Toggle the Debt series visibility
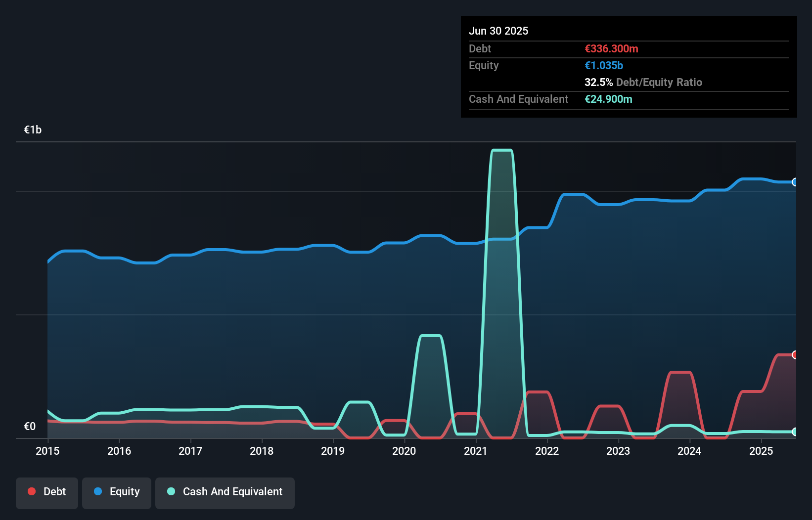This screenshot has width=812, height=520. (47, 492)
